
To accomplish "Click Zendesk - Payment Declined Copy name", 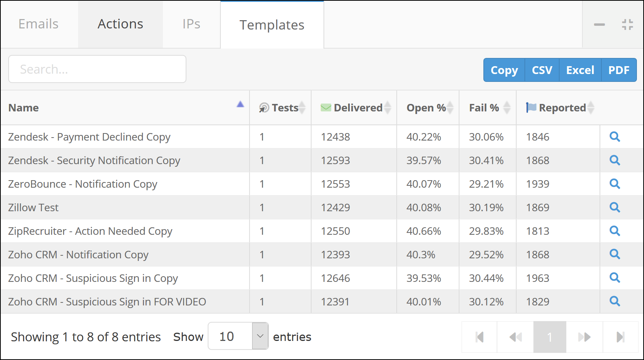I will pos(89,137).
